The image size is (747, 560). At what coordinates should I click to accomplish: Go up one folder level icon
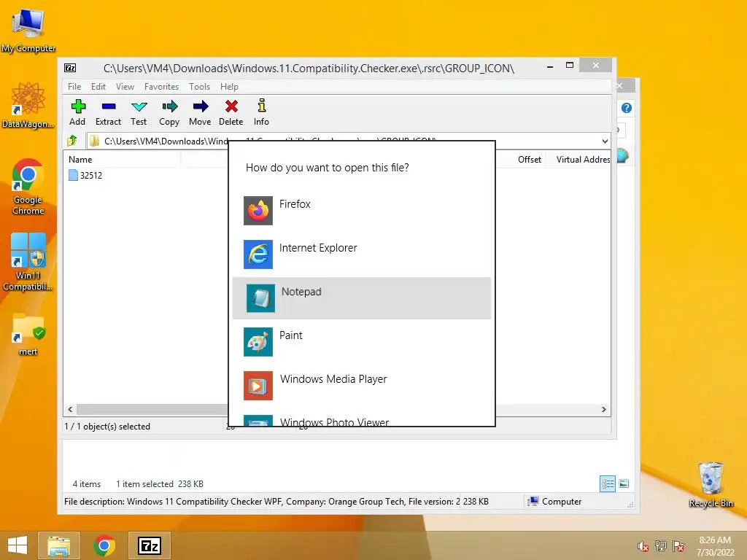click(72, 141)
